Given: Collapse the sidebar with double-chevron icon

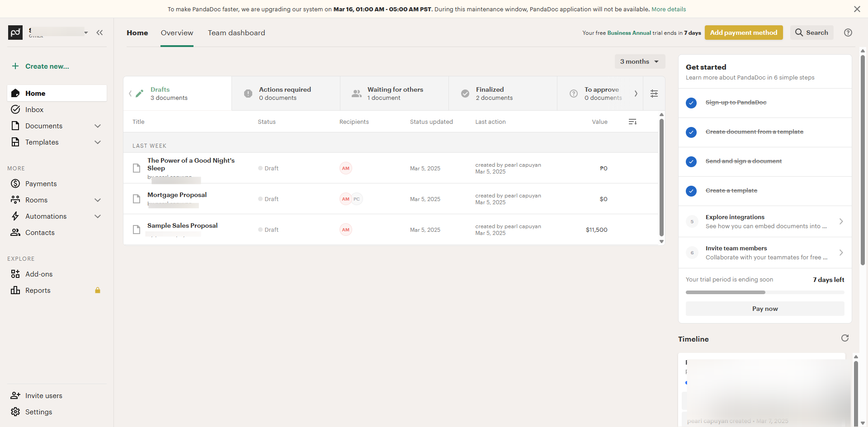Looking at the screenshot, I should tap(99, 33).
